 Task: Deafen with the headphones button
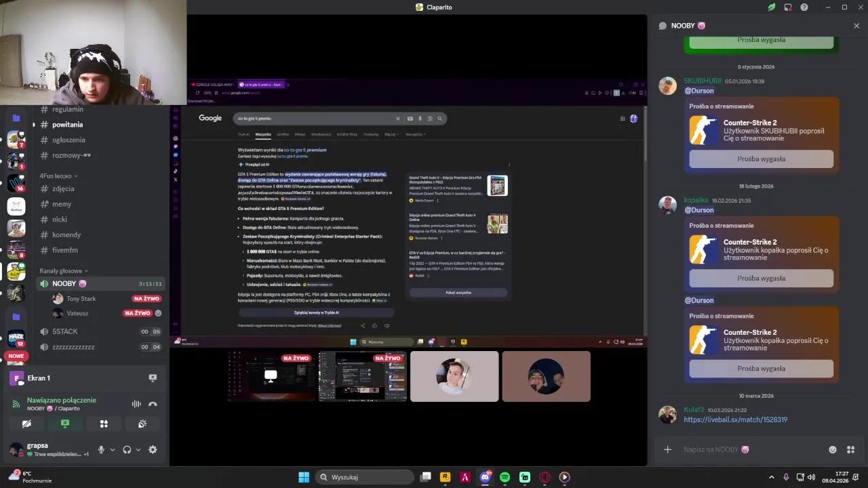[x=127, y=449]
